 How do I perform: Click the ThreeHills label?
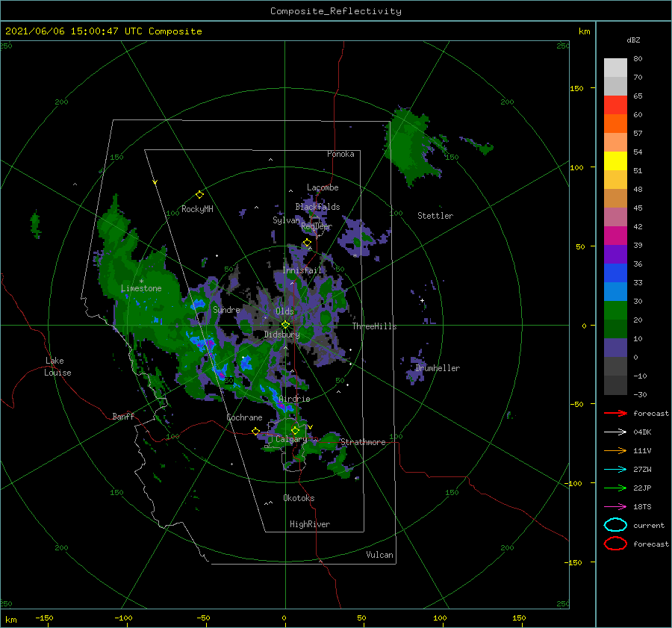coord(374,326)
